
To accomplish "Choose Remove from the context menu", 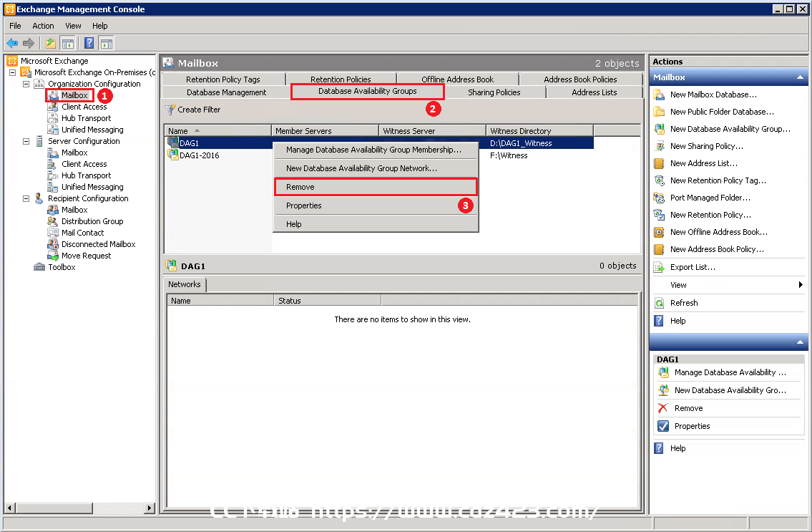I will click(x=376, y=187).
